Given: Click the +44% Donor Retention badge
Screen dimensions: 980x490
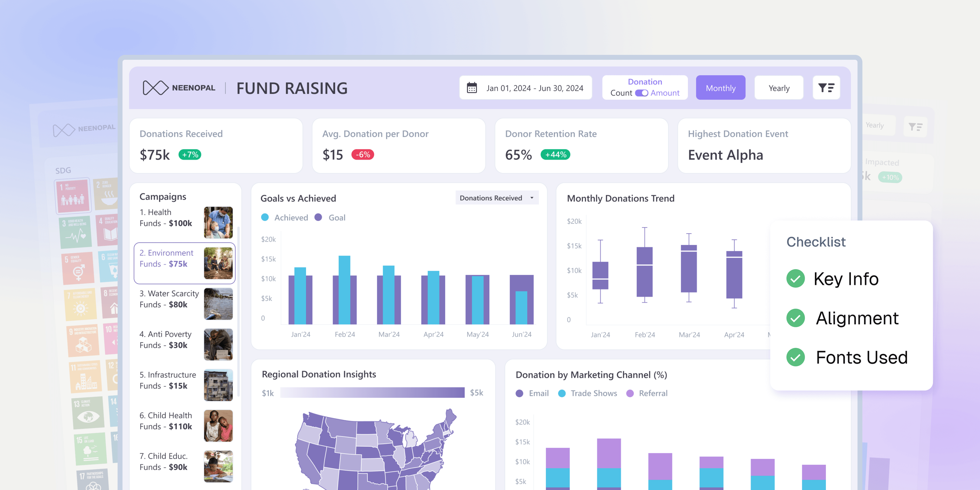Looking at the screenshot, I should (x=555, y=155).
